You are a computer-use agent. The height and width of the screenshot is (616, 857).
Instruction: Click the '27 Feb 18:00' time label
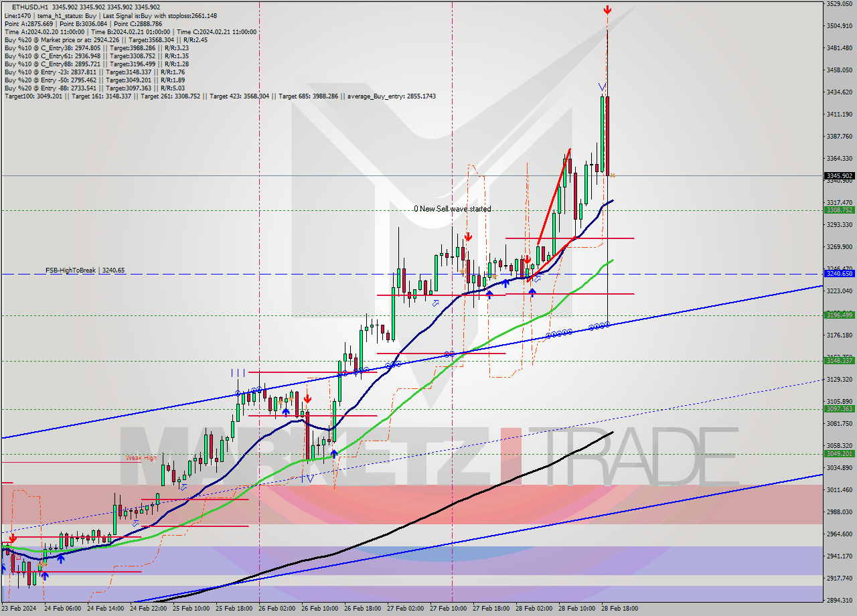491,609
